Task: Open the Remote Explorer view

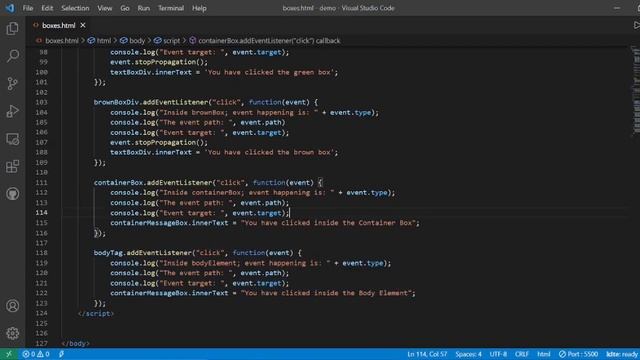Action: pyautogui.click(x=13, y=139)
